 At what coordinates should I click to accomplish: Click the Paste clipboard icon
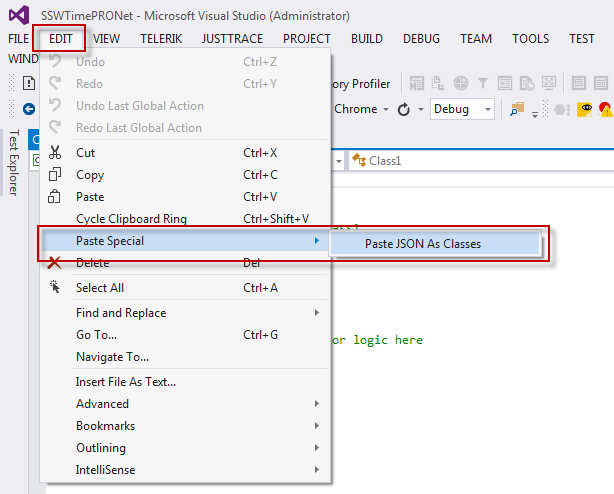tap(55, 197)
